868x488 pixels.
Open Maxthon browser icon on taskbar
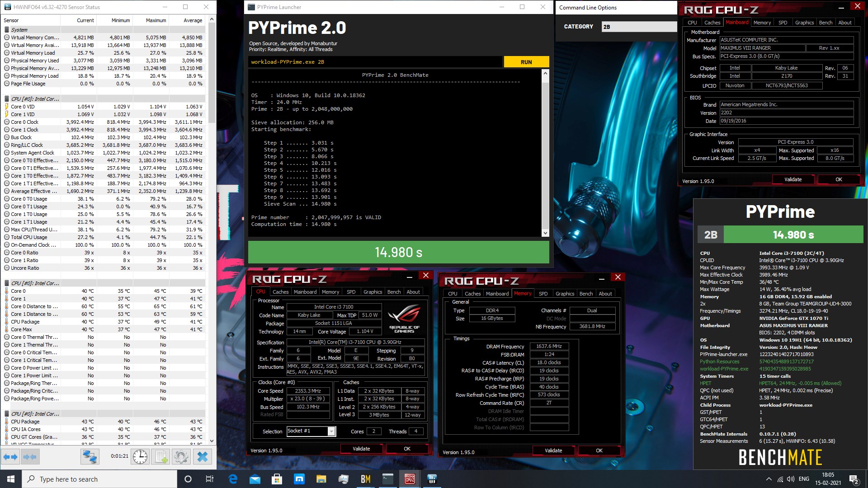299,479
